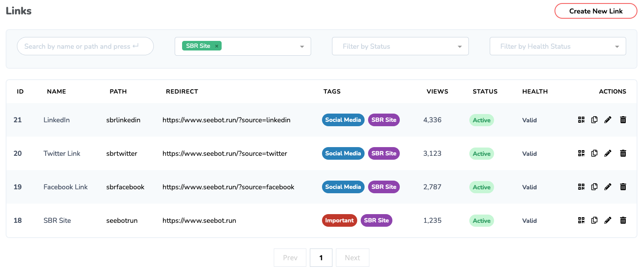Image resolution: width=644 pixels, height=272 pixels.
Task: Select the Twitter Link name cell
Action: (x=62, y=153)
